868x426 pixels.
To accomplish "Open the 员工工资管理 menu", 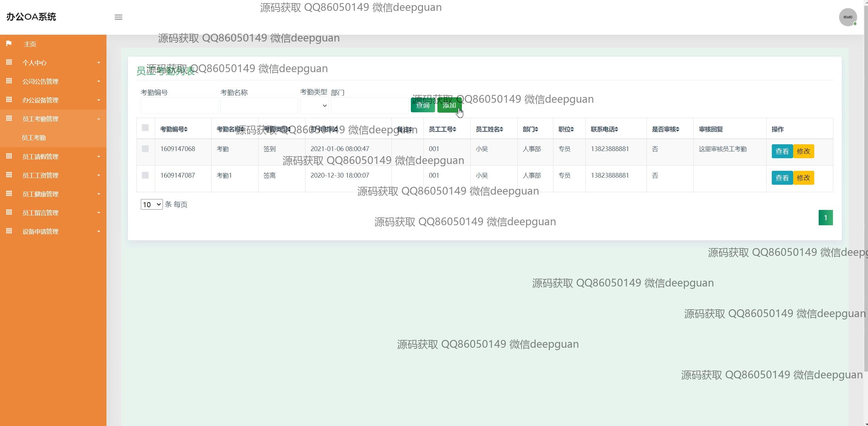I will (40, 175).
